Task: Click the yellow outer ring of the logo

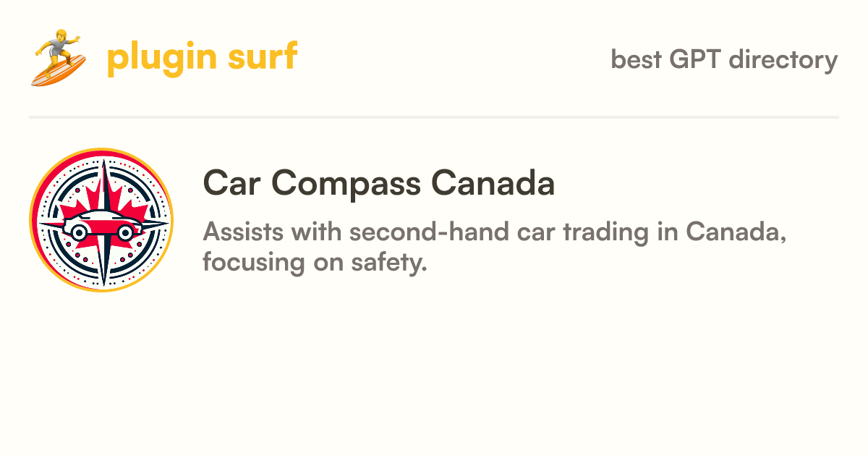Action: (102, 150)
